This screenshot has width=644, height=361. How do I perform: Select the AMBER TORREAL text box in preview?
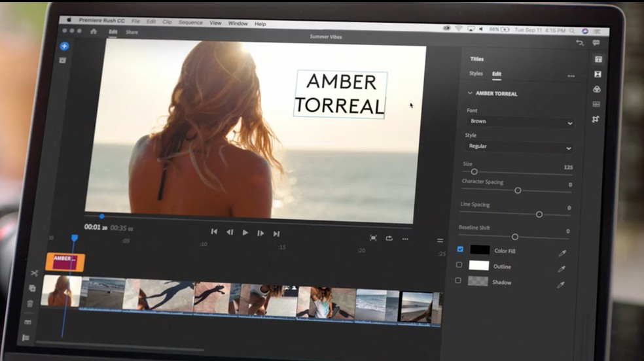[340, 94]
